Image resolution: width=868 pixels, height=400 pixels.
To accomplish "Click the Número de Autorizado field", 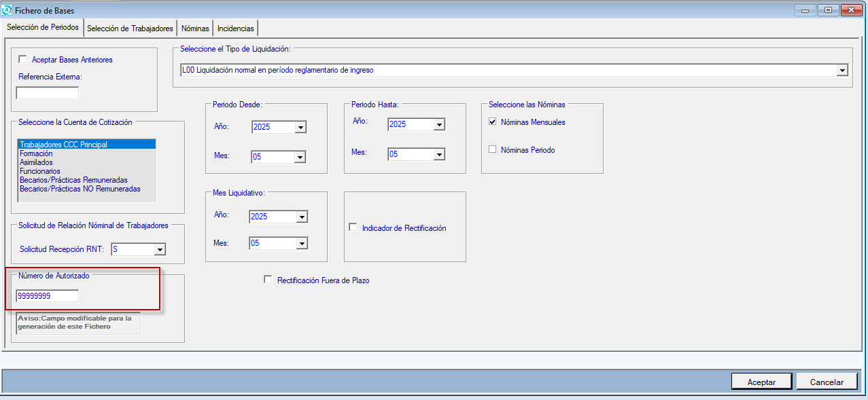I will click(48, 296).
